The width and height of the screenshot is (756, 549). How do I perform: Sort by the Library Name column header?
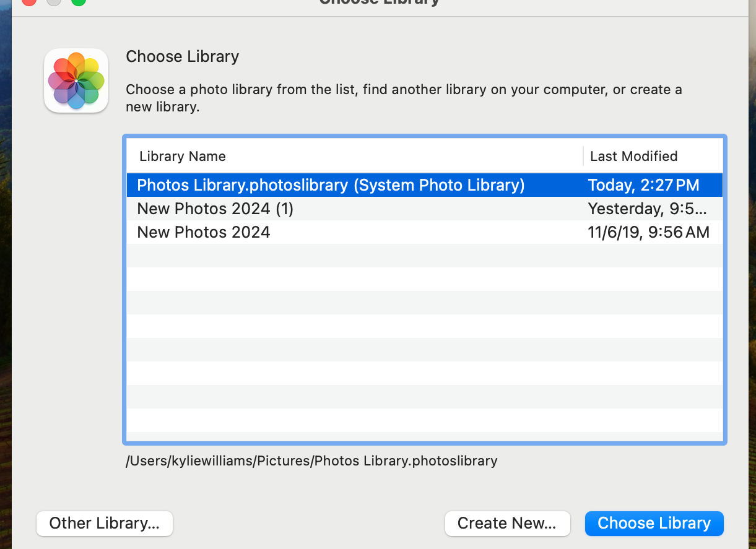point(183,156)
